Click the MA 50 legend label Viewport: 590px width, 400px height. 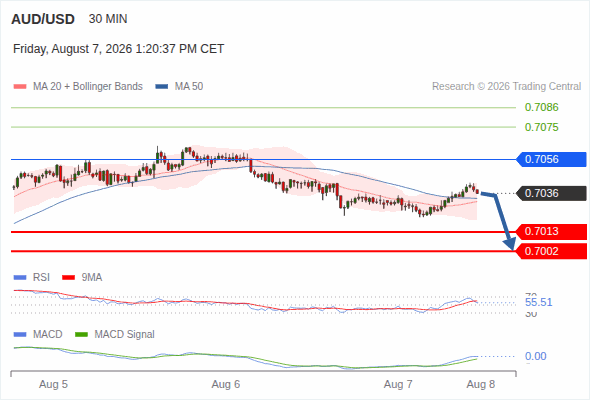tap(189, 87)
